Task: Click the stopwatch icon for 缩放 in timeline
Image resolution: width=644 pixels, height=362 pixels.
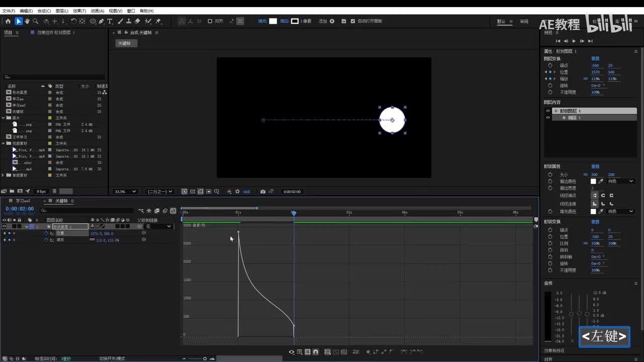Action: point(46,240)
